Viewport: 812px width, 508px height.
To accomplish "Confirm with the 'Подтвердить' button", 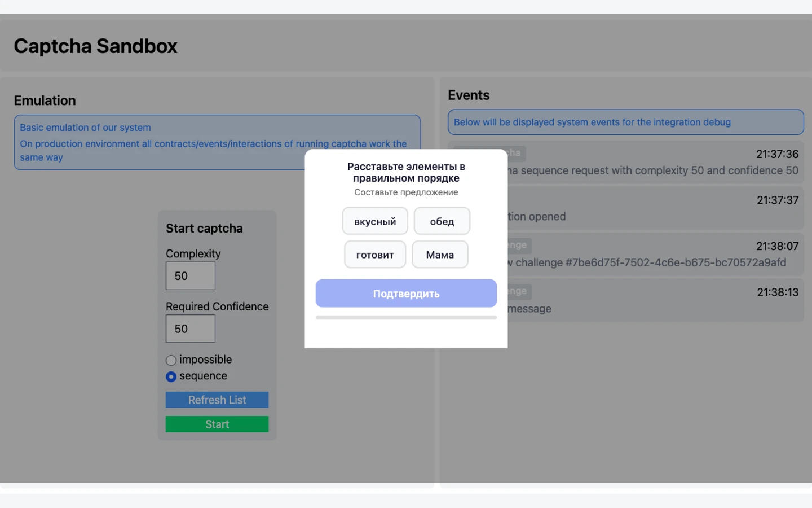I will (x=406, y=294).
